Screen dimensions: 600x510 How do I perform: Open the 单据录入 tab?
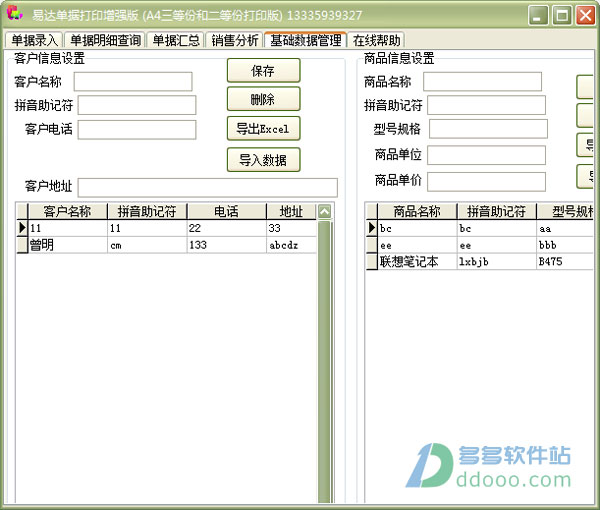point(34,40)
